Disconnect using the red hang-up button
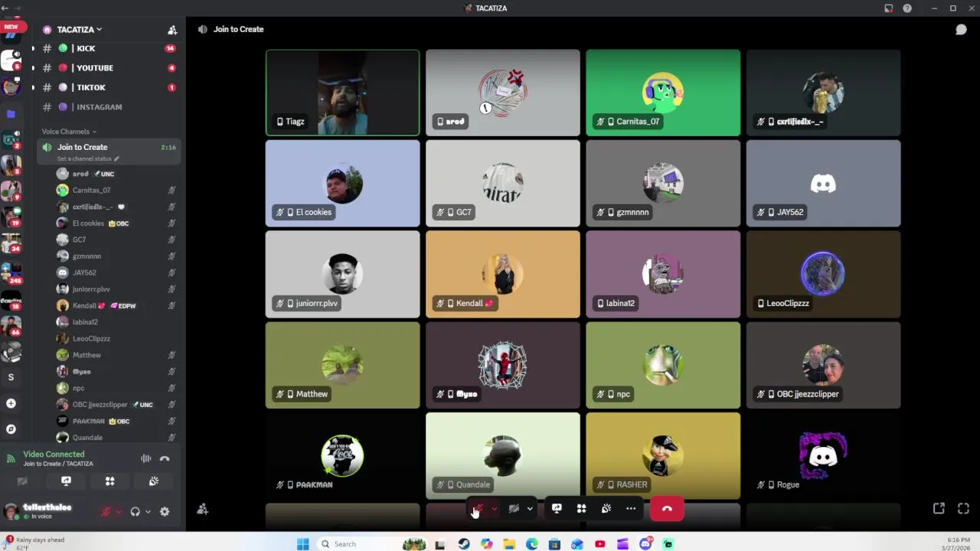Screen dimensions: 980x551 [x=667, y=508]
